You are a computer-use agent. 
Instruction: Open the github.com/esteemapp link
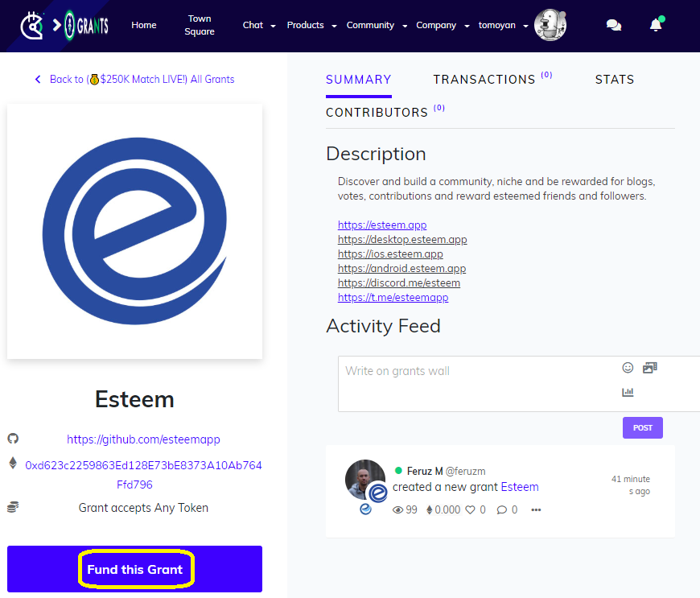143,439
